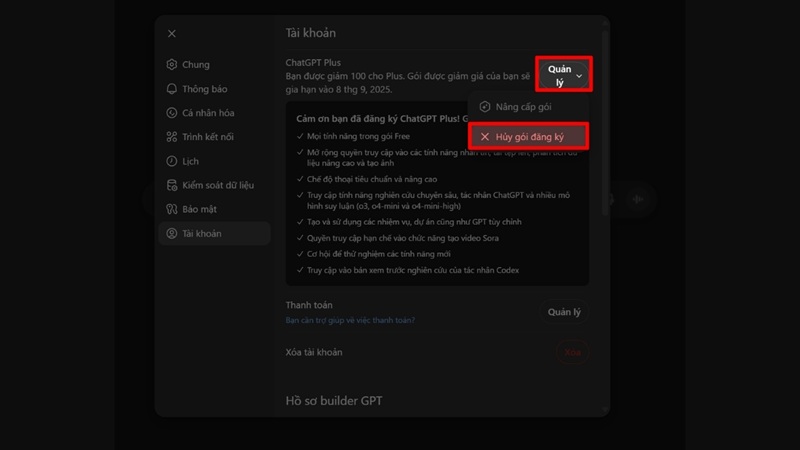
Task: Open the billing help link under Thanh toán
Action: point(350,320)
